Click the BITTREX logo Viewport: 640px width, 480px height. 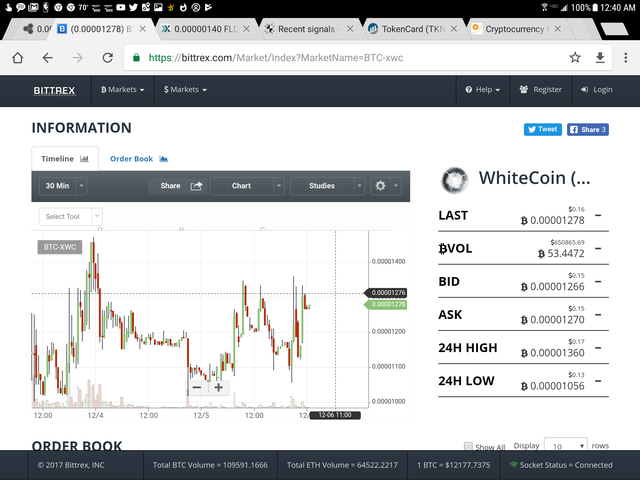click(x=54, y=91)
